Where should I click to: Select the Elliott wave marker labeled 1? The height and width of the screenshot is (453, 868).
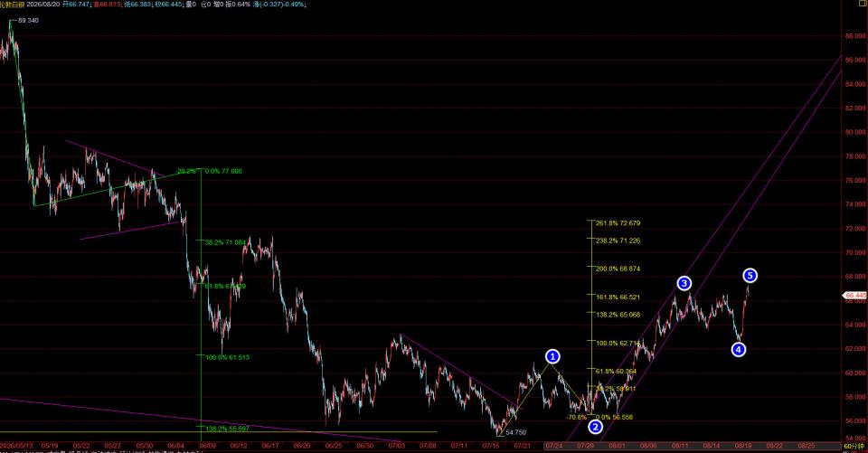552,356
